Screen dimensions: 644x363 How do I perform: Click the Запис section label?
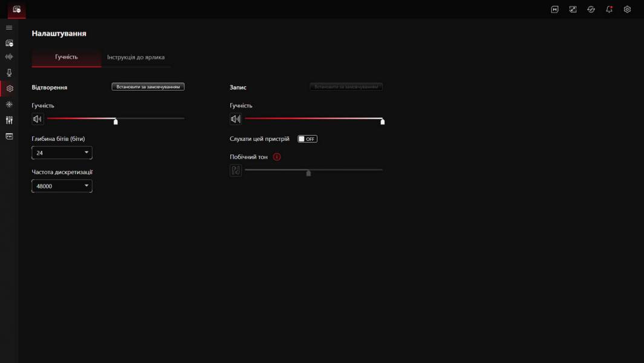click(238, 87)
